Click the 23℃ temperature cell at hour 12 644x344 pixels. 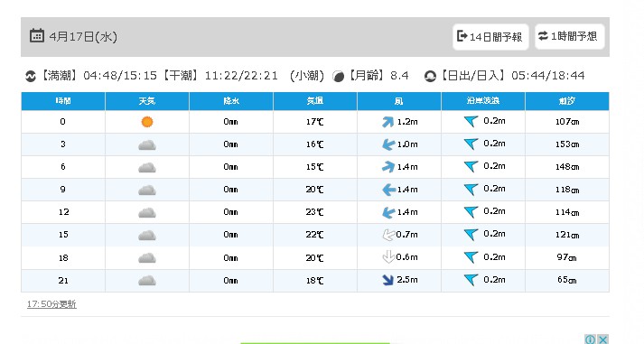[315, 212]
